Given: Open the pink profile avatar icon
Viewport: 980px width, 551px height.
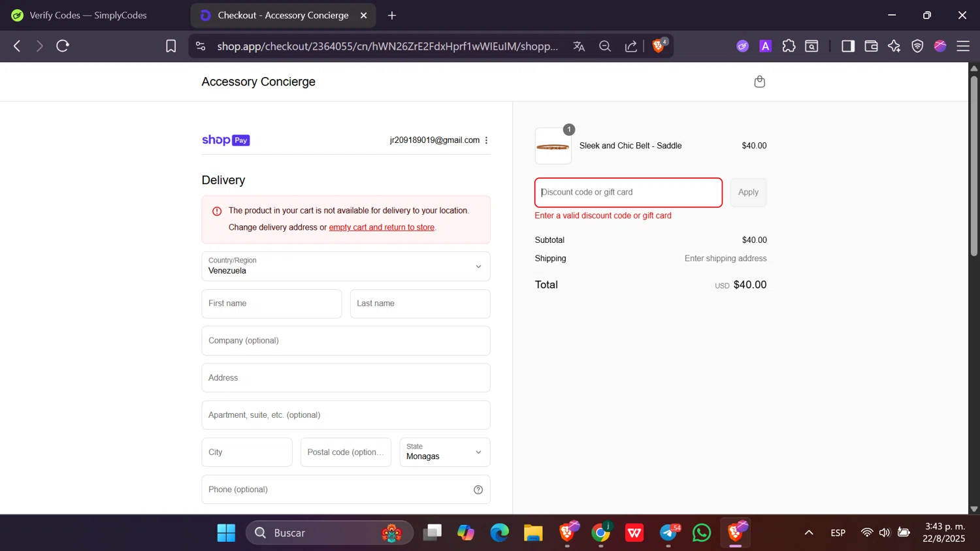Looking at the screenshot, I should pyautogui.click(x=940, y=46).
